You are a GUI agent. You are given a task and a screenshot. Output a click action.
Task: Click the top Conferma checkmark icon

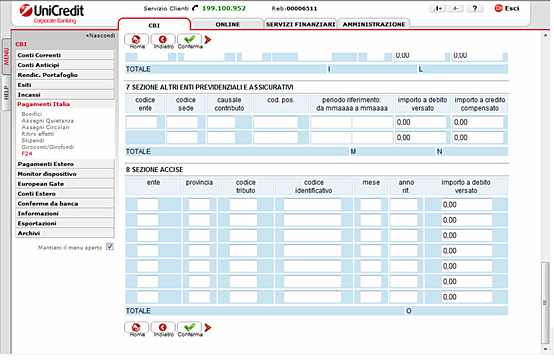coord(190,41)
